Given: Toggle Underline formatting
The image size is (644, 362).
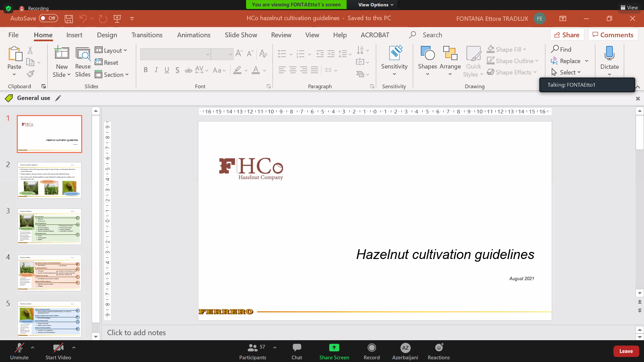Looking at the screenshot, I should pyautogui.click(x=167, y=70).
